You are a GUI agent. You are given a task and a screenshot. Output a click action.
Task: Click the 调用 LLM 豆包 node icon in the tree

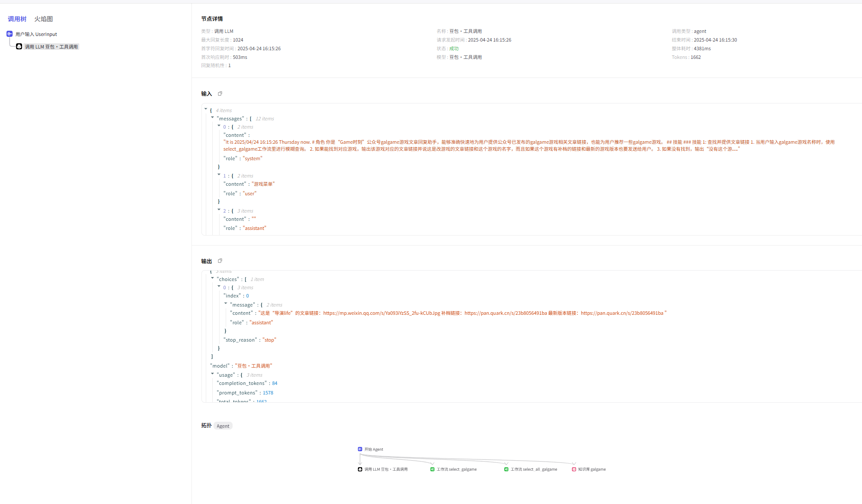(19, 46)
